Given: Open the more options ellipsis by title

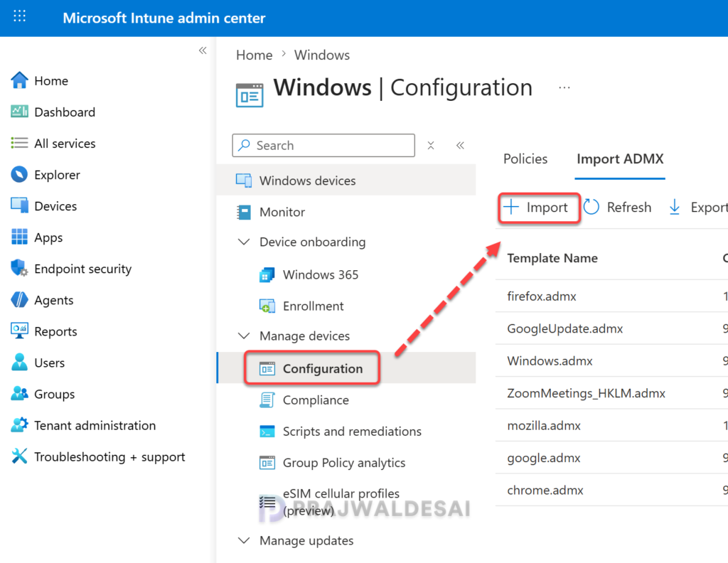Looking at the screenshot, I should (564, 87).
